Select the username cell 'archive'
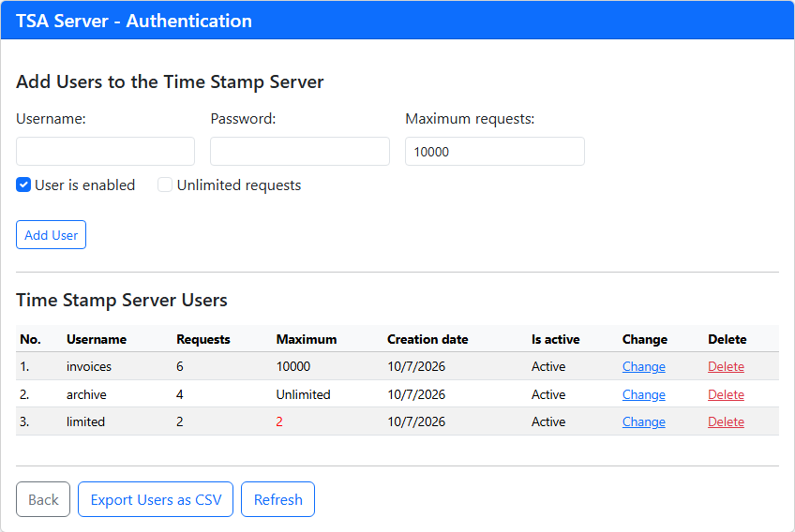This screenshot has width=795, height=532. 86,394
